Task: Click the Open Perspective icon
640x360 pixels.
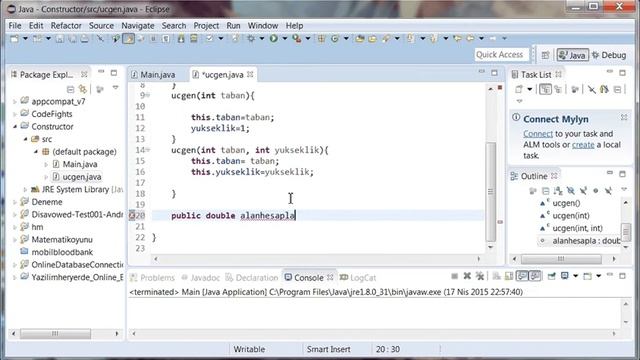Action: (545, 55)
